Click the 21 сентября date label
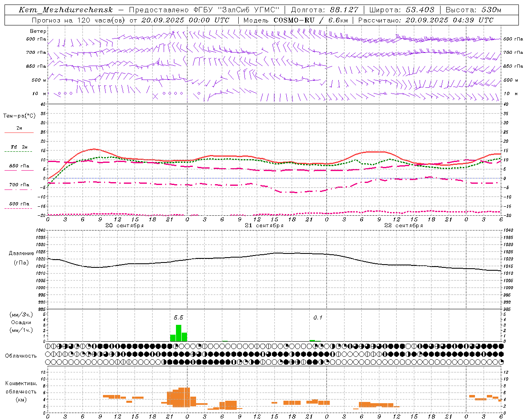Image resolution: width=525 pixels, height=420 pixels. pos(264,226)
